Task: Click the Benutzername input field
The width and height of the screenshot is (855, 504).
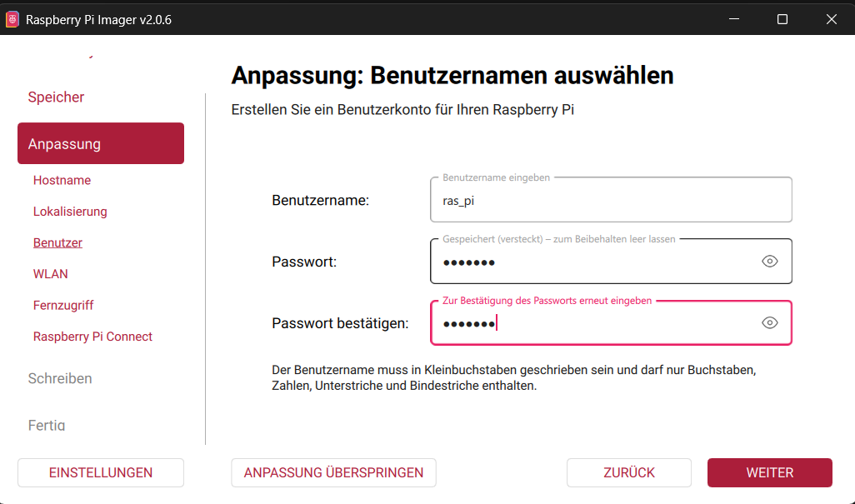Action: tap(610, 201)
